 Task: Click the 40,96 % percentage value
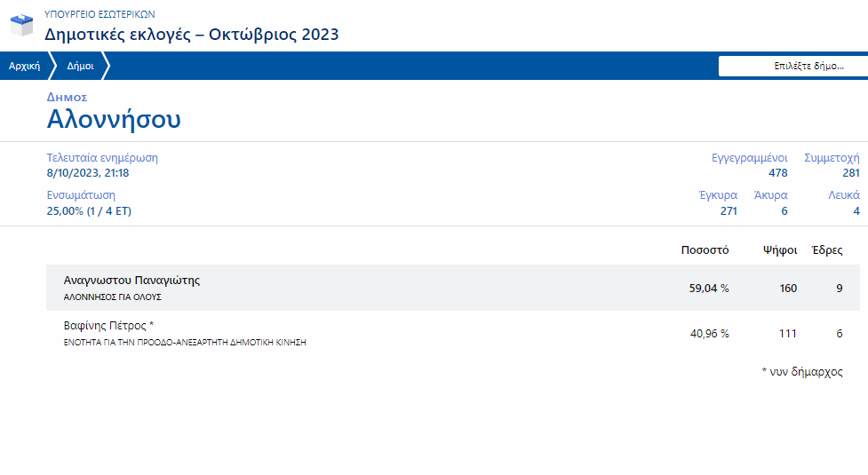point(709,334)
